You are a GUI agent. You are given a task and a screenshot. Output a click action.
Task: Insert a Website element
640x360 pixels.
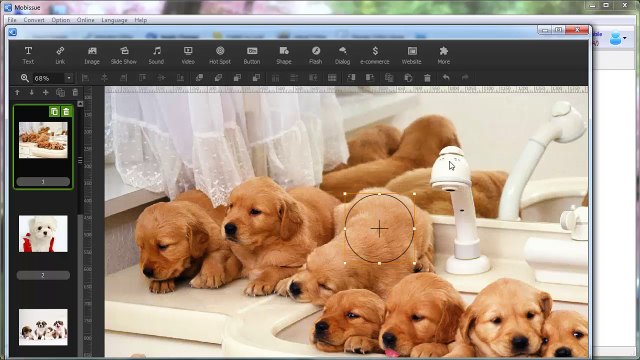pos(411,55)
